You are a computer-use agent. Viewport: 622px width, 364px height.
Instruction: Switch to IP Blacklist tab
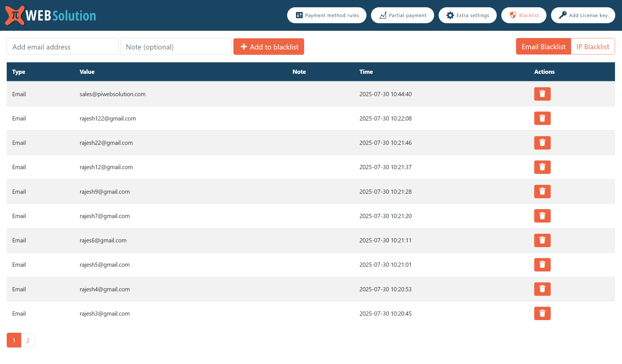(593, 47)
